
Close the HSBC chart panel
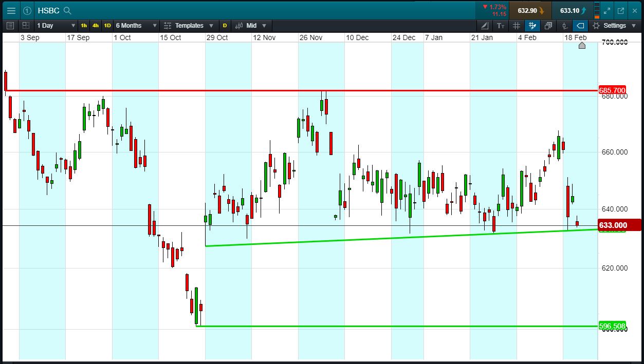635,10
